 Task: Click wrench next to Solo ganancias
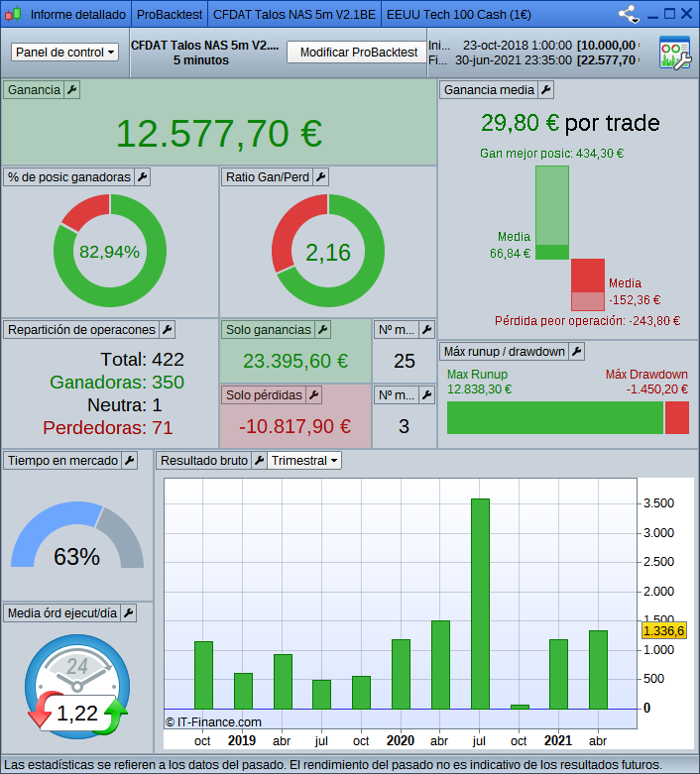[322, 329]
